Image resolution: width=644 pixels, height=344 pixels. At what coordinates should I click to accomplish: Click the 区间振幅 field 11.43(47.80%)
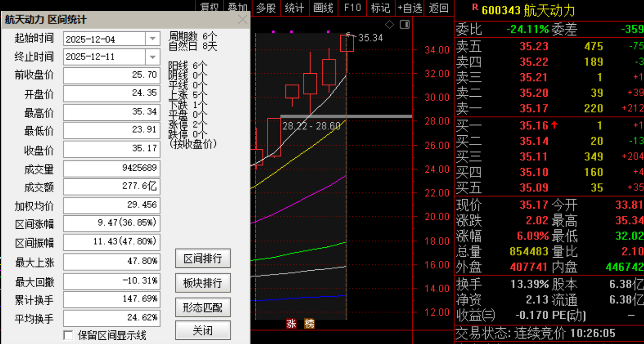click(x=112, y=242)
